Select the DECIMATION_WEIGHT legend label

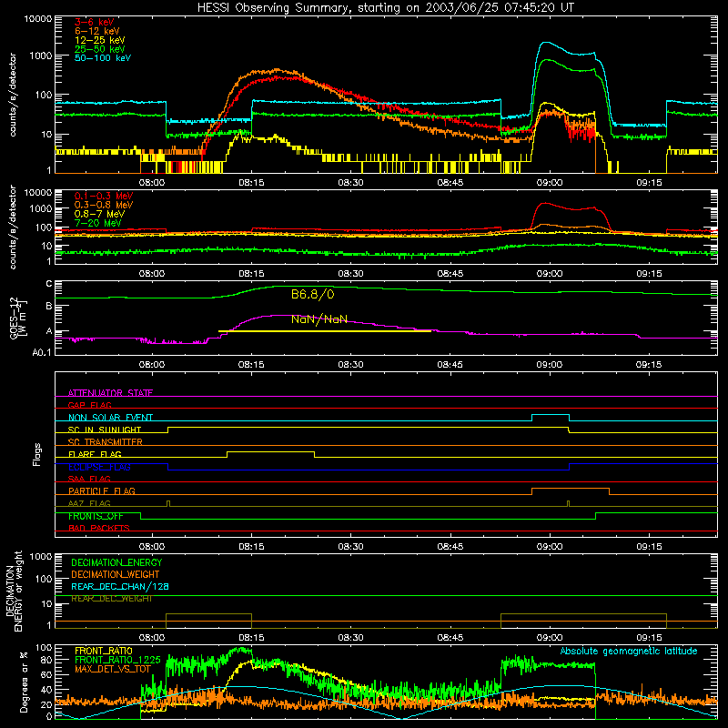click(116, 574)
